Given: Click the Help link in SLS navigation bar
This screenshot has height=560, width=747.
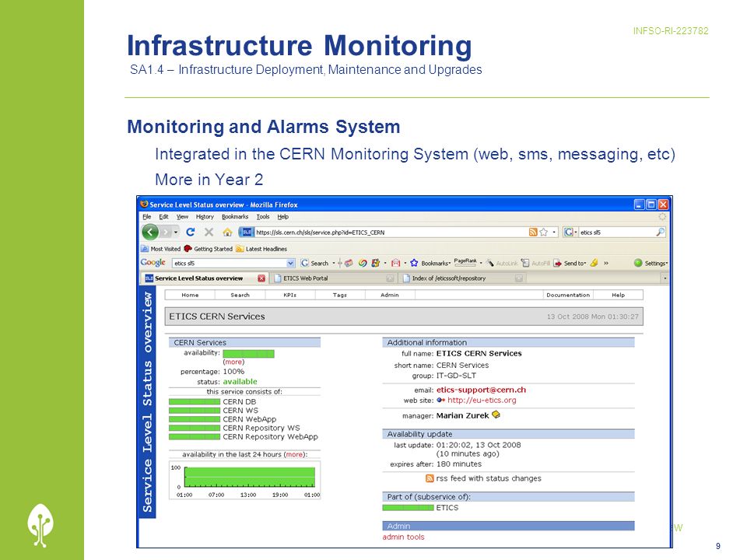Looking at the screenshot, I should click(x=619, y=296).
